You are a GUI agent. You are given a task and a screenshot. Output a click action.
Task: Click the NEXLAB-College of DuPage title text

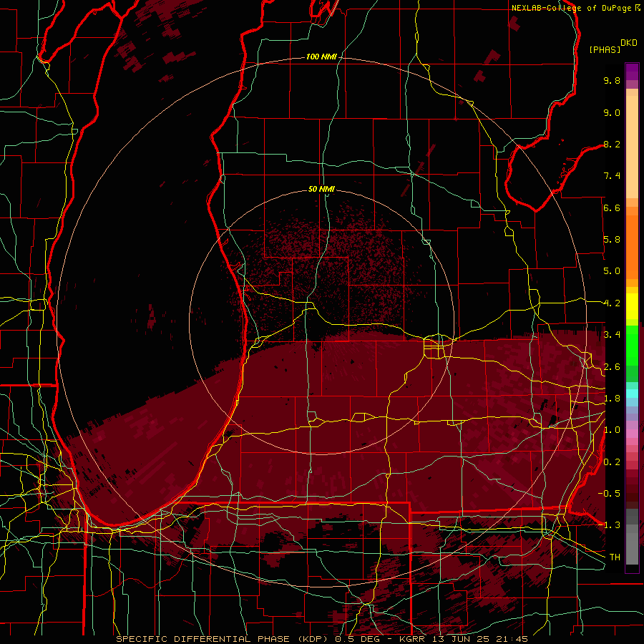point(572,8)
